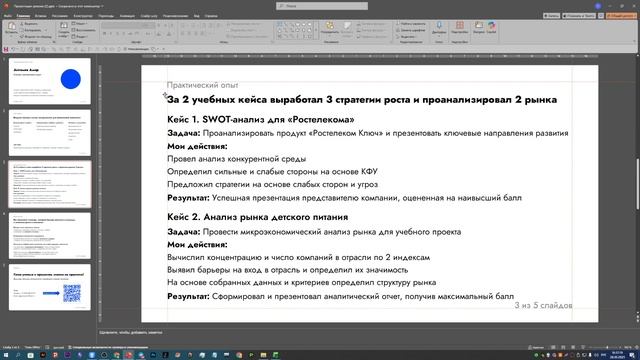Click the text 'Кейс 2. Анализ рынка детского питания'
This screenshot has width=640, height=360.
(x=258, y=217)
